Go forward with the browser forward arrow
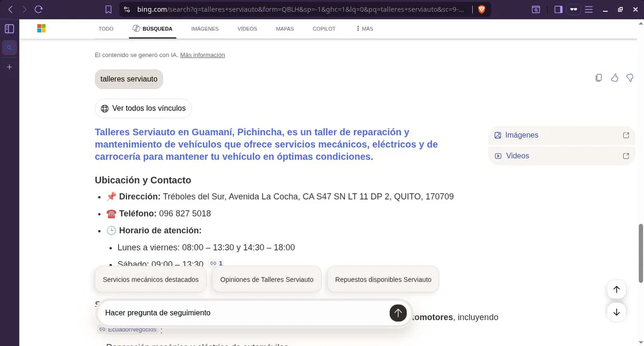The height and width of the screenshot is (346, 644). coord(24,9)
